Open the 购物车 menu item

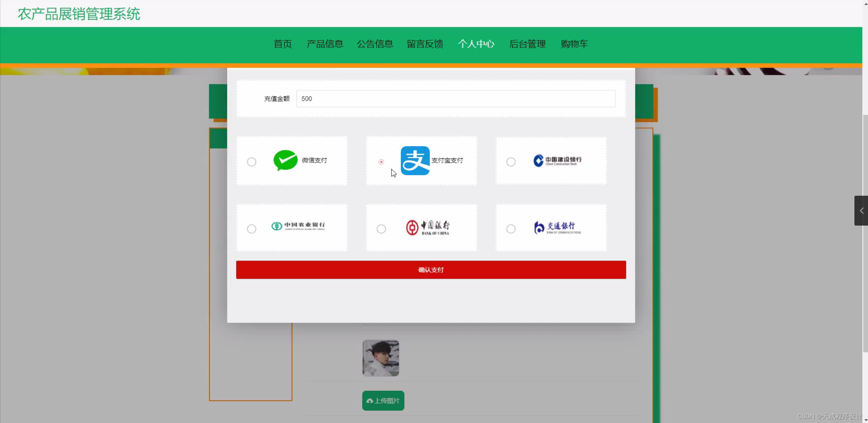[x=574, y=44]
